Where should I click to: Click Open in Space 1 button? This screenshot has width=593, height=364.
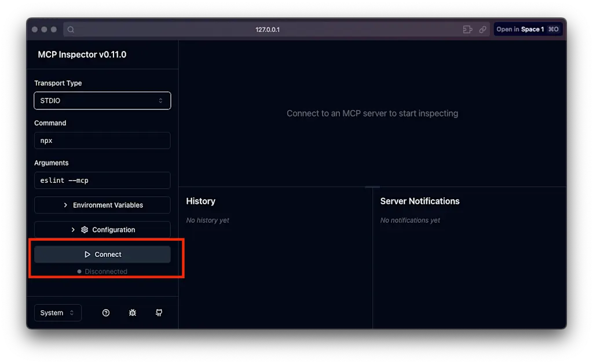[x=528, y=30]
